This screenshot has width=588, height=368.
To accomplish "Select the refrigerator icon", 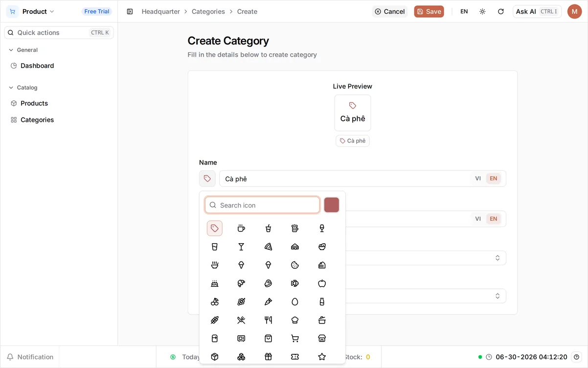I will point(215,339).
